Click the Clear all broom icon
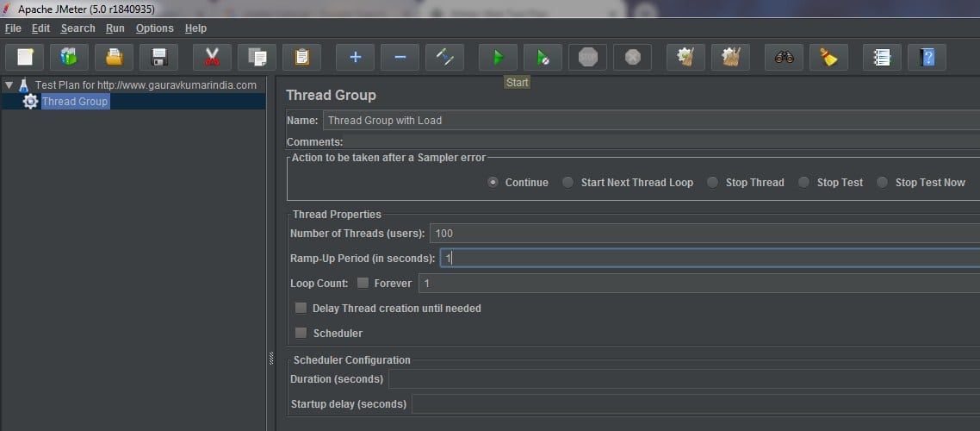This screenshot has height=431, width=980. 828,58
